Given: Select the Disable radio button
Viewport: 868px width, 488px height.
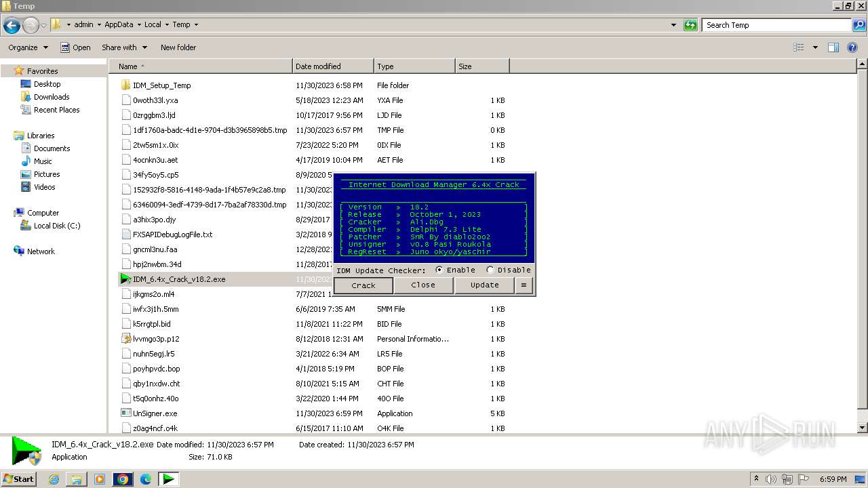Looking at the screenshot, I should [490, 270].
